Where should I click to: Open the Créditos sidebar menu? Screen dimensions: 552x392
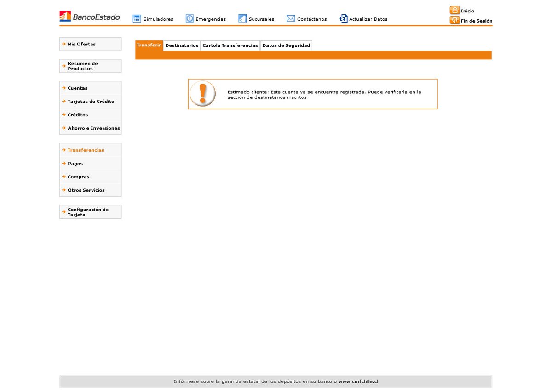point(91,115)
